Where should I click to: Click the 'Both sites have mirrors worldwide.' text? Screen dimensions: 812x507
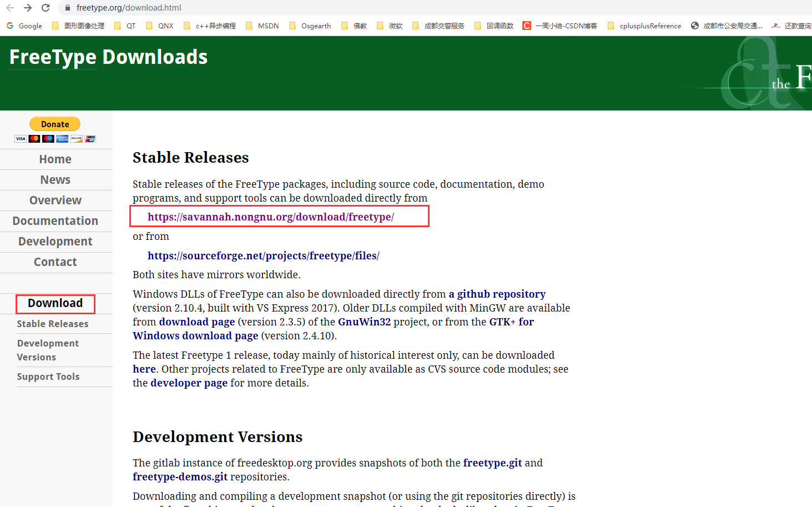[x=216, y=274]
